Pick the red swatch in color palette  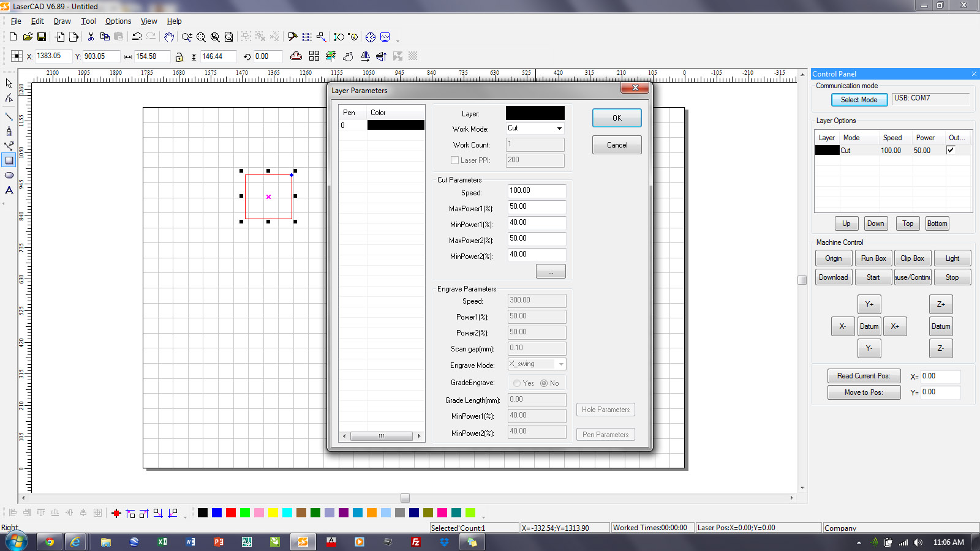[x=231, y=513]
